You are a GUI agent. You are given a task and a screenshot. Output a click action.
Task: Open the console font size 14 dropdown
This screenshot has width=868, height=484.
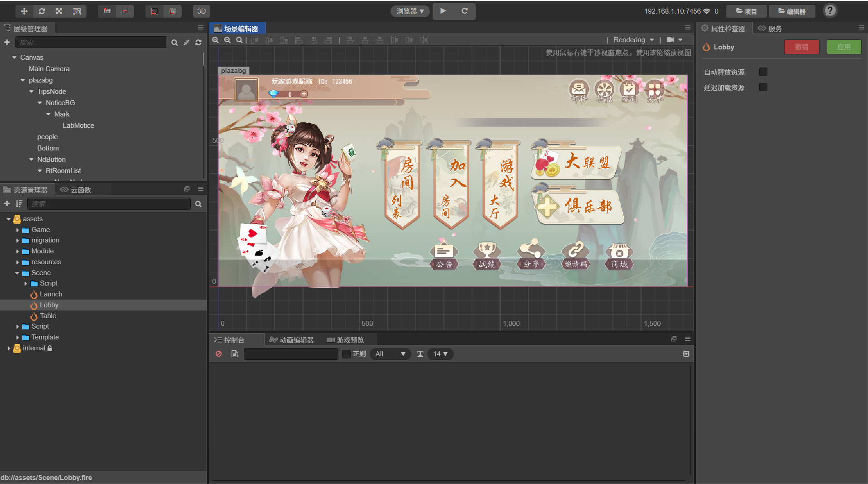pos(440,354)
